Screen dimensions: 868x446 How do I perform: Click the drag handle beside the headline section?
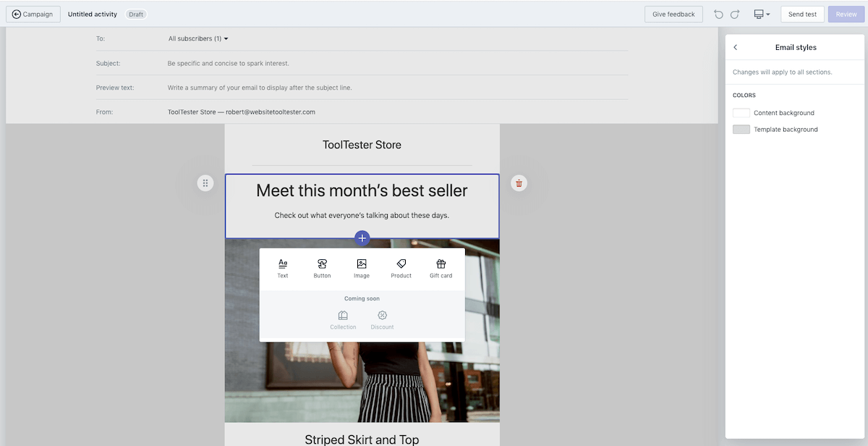pyautogui.click(x=205, y=183)
